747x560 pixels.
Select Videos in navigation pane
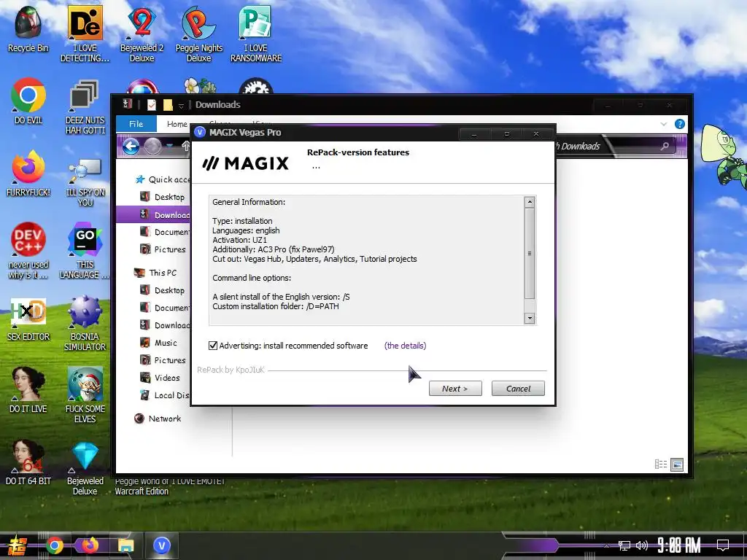pos(160,378)
